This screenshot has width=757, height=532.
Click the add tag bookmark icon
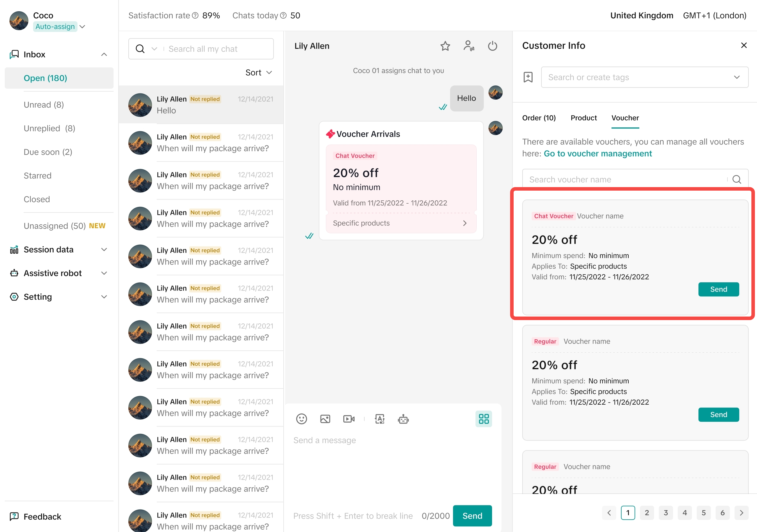[528, 77]
